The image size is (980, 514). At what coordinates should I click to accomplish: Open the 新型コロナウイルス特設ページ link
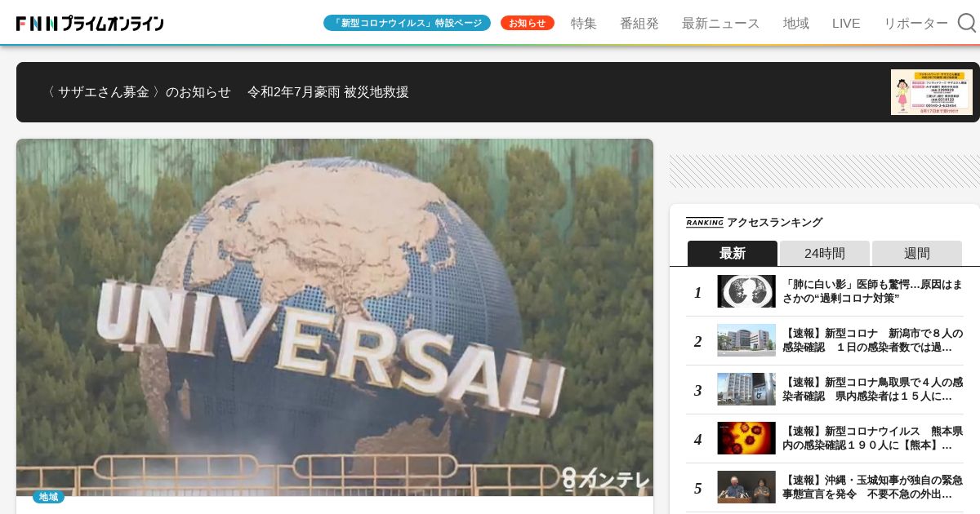coord(407,23)
